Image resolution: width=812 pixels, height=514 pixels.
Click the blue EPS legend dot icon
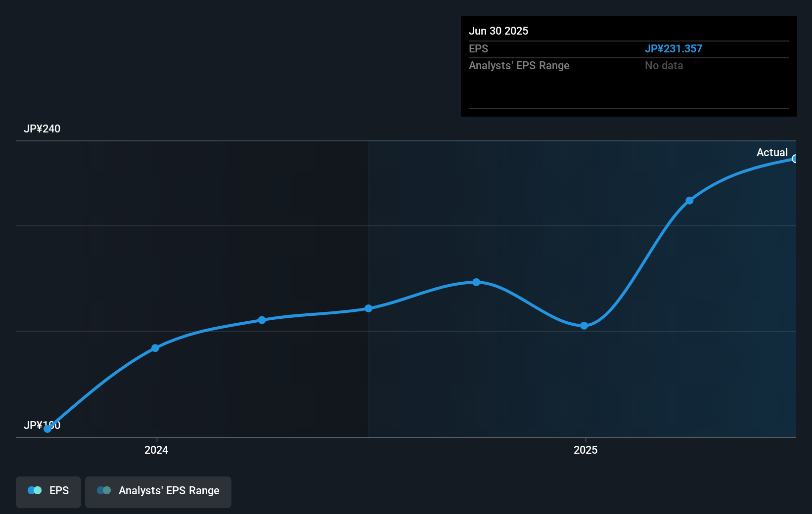click(x=35, y=490)
